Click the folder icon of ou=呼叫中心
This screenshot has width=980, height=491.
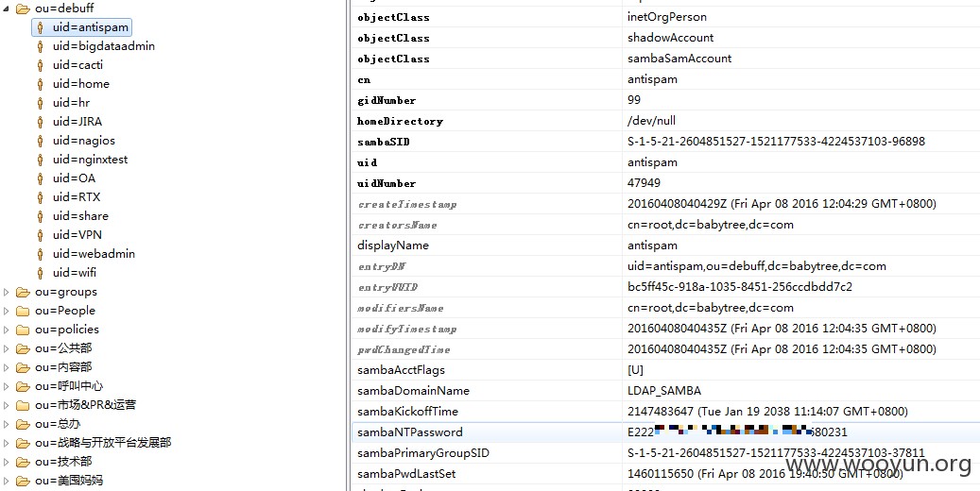click(23, 386)
